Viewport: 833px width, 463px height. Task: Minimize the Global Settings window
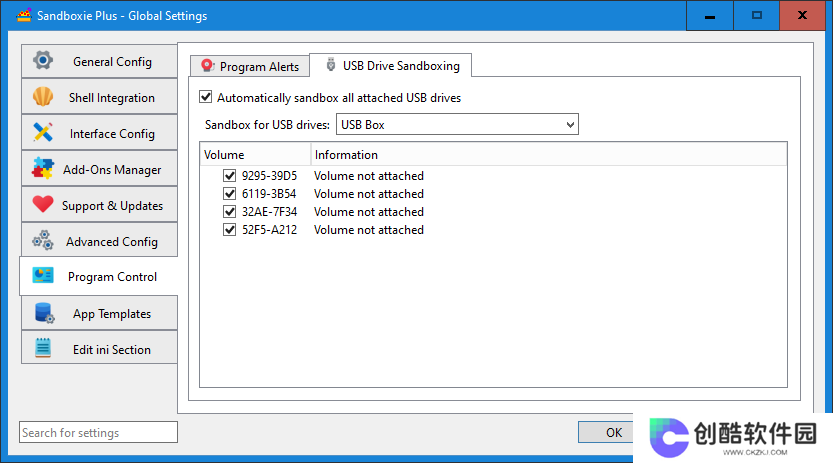click(x=710, y=15)
